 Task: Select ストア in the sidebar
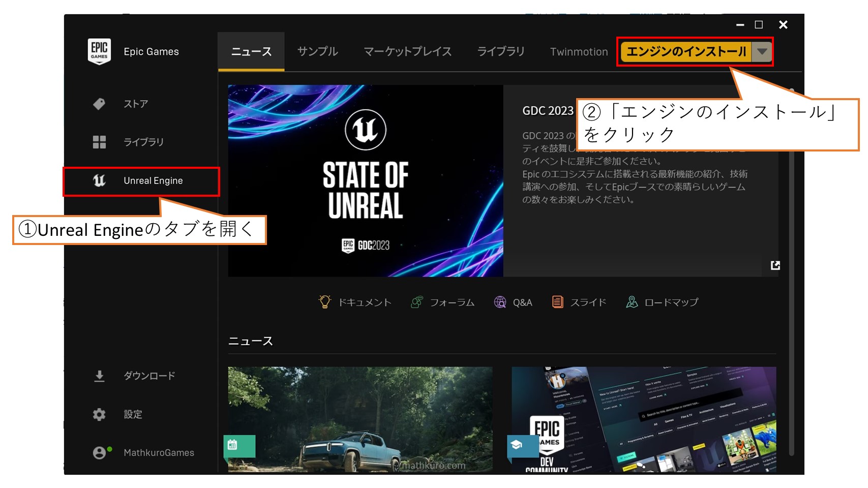click(136, 104)
